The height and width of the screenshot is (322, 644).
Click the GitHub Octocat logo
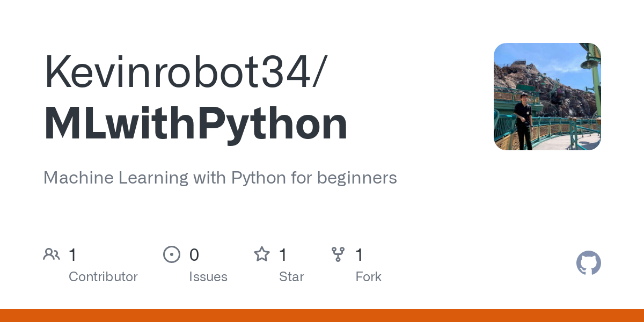(589, 263)
